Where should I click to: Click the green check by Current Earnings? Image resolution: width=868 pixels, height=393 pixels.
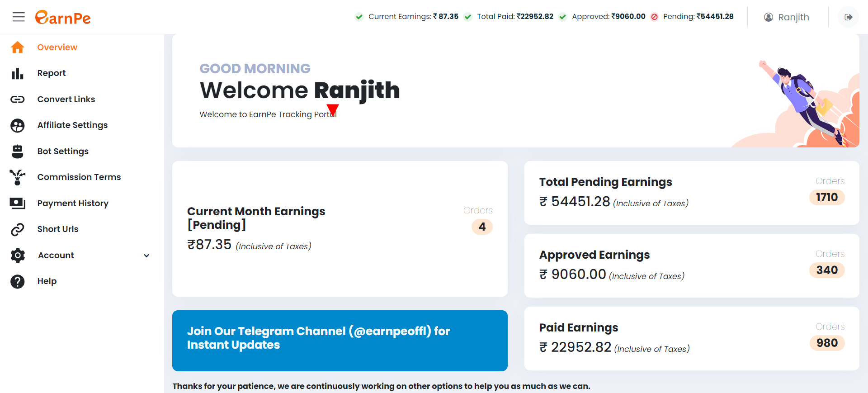(359, 17)
